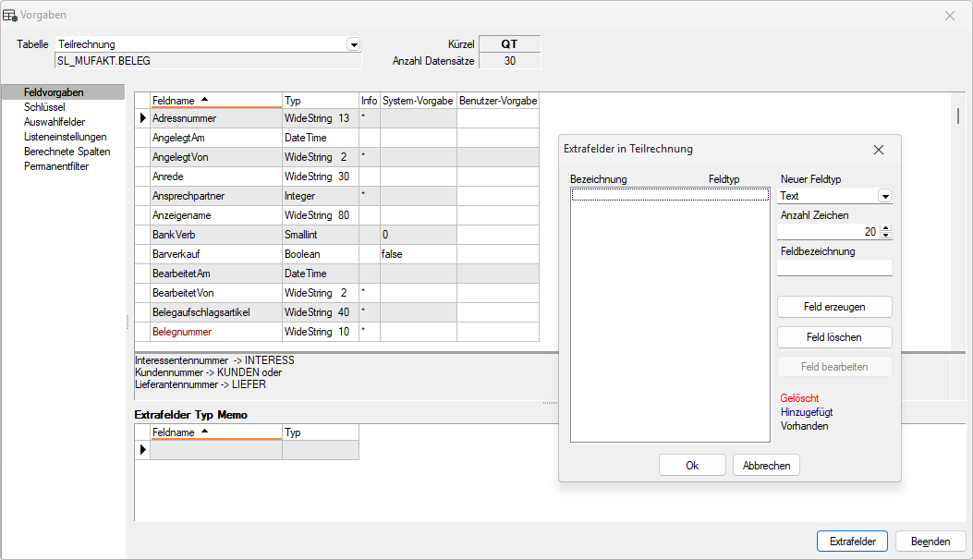The image size is (973, 560).
Task: Select Schlüssel in the left navigation
Action: pos(44,107)
